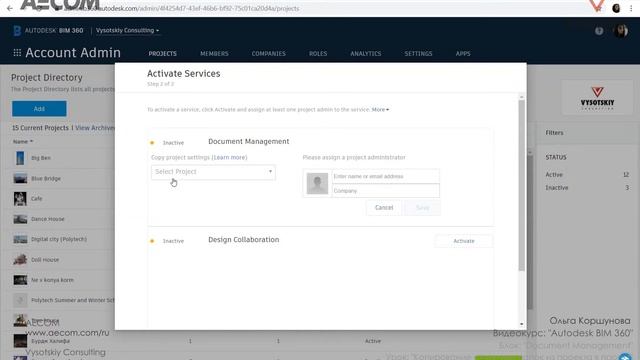Switch to the Analytics tab
The width and height of the screenshot is (640, 360).
(x=366, y=53)
